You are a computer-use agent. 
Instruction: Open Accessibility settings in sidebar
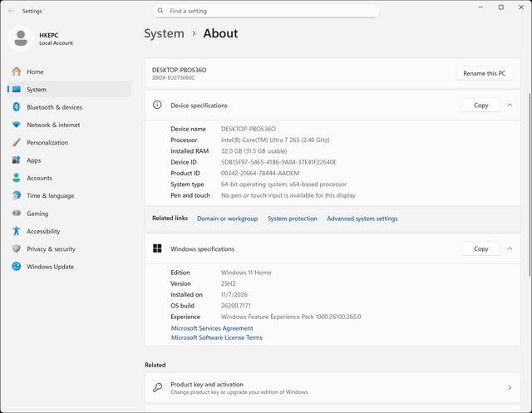[x=69, y=231]
